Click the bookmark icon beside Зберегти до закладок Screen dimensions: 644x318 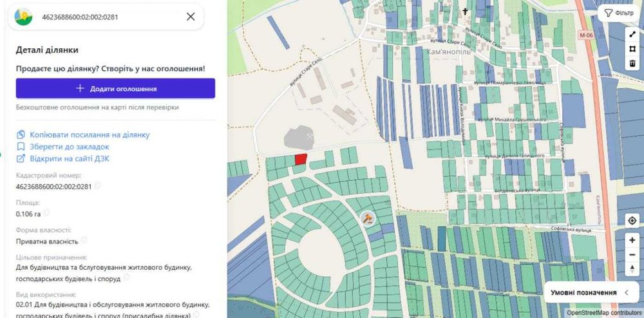[x=21, y=147]
